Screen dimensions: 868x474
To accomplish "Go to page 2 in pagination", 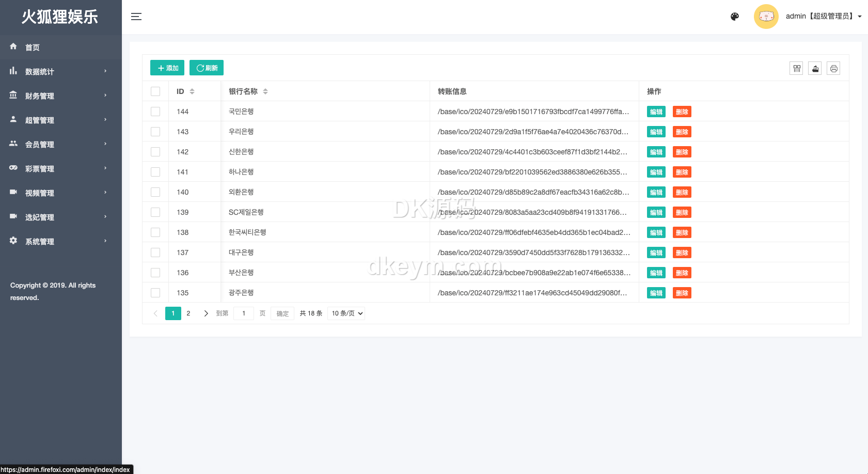I will point(188,313).
